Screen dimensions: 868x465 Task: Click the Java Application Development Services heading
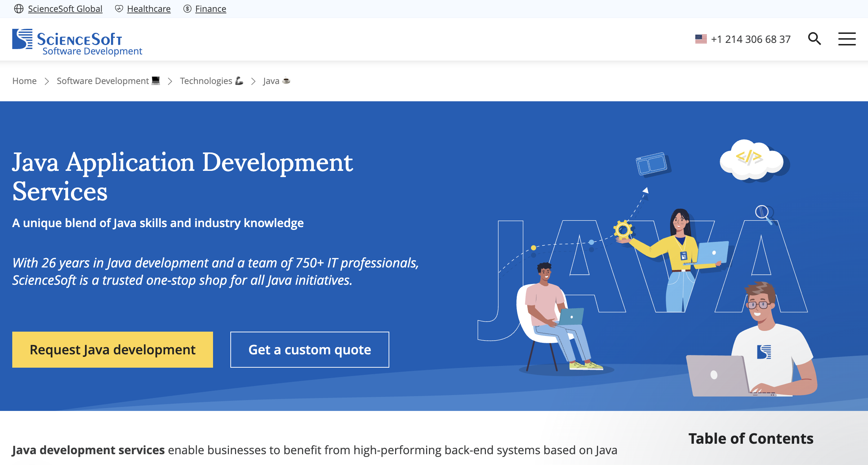pos(182,177)
